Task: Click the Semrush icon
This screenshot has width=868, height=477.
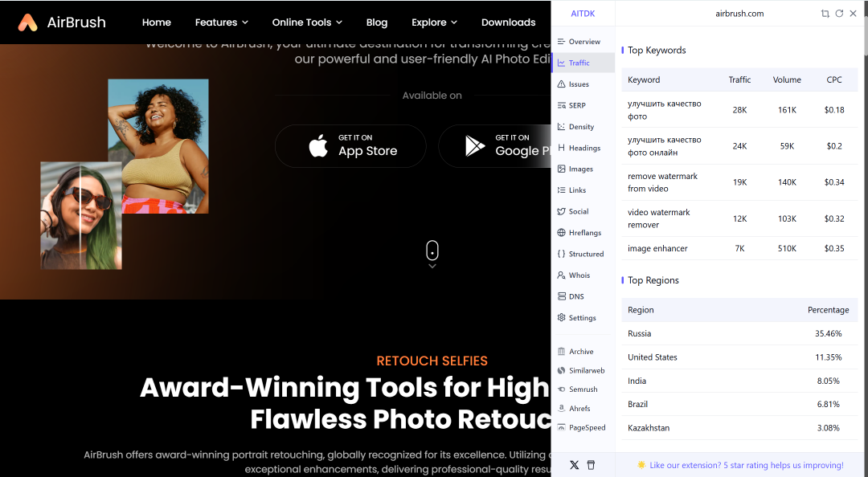Action: pyautogui.click(x=561, y=389)
